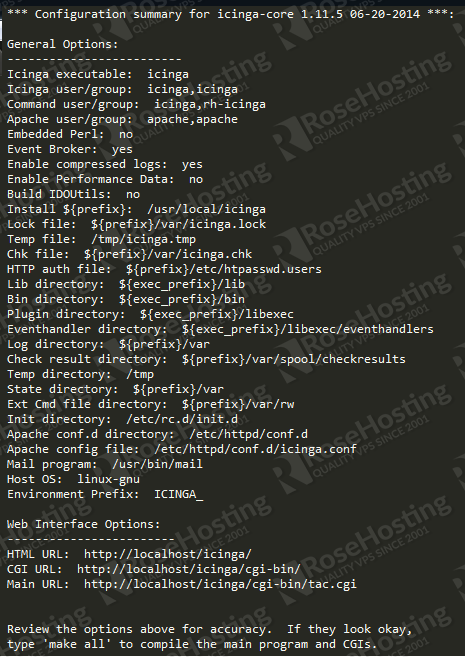
Task: Open the Main URL tac.cgi link
Action: click(x=220, y=584)
